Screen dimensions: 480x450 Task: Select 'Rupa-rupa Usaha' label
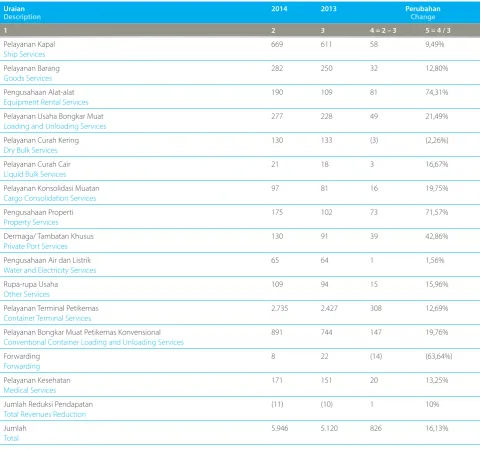[x=31, y=284]
